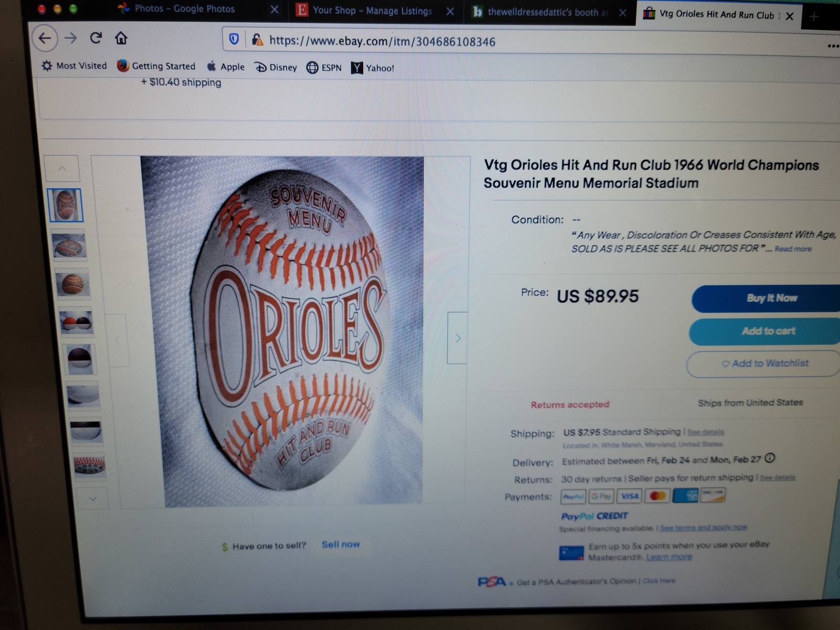Move thumbnail list up with the chevron
This screenshot has width=840, height=630.
click(x=62, y=169)
